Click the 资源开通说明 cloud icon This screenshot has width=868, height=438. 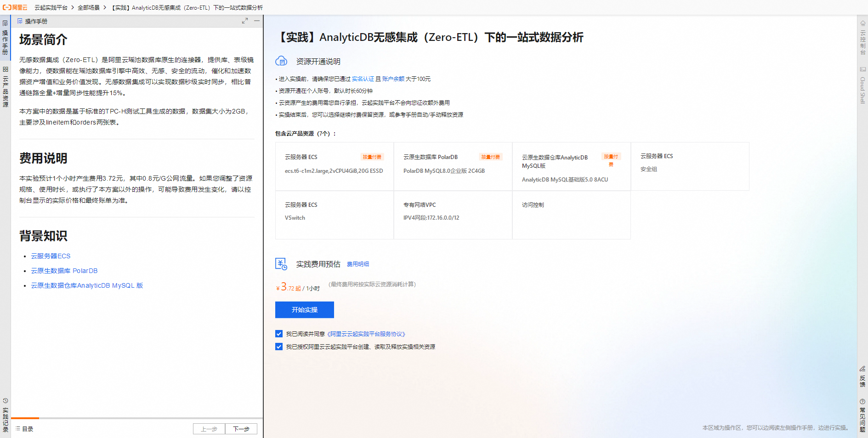(281, 61)
